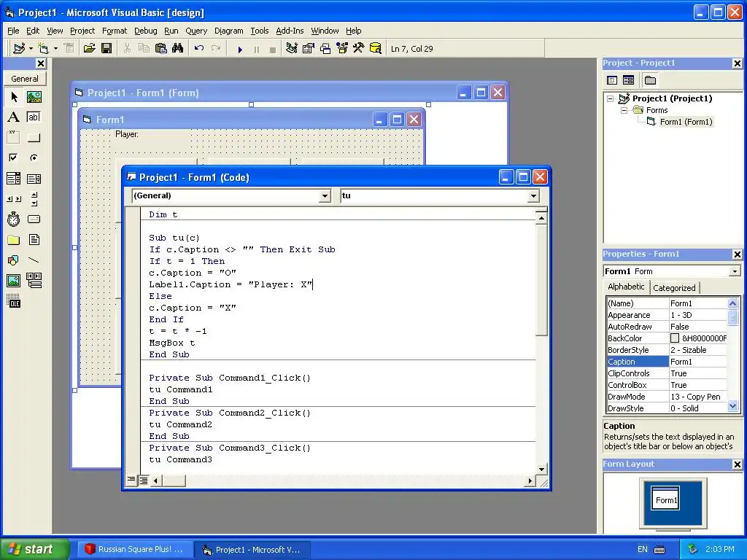Screen dimensions: 747x560
Task: Open Find with the binoculars icon
Action: (x=178, y=49)
